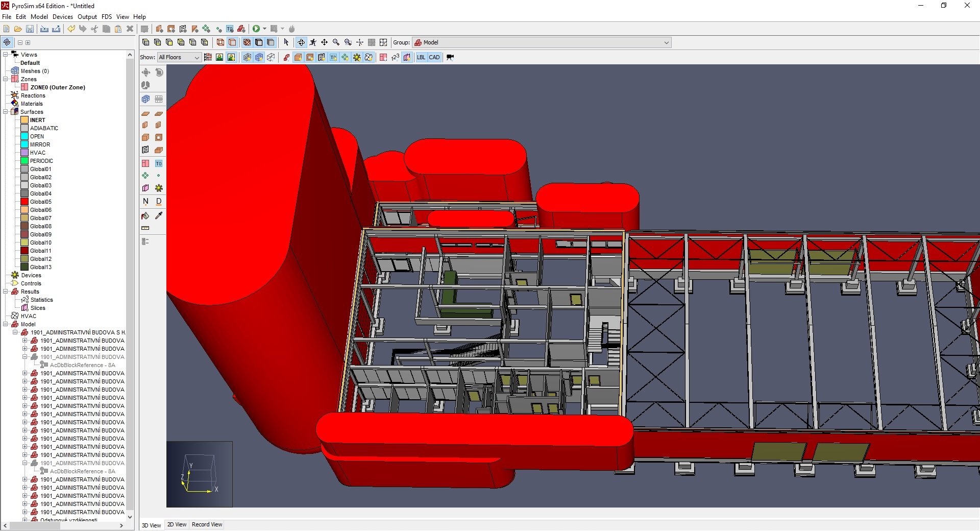
Task: Open the File menu
Action: (7, 17)
